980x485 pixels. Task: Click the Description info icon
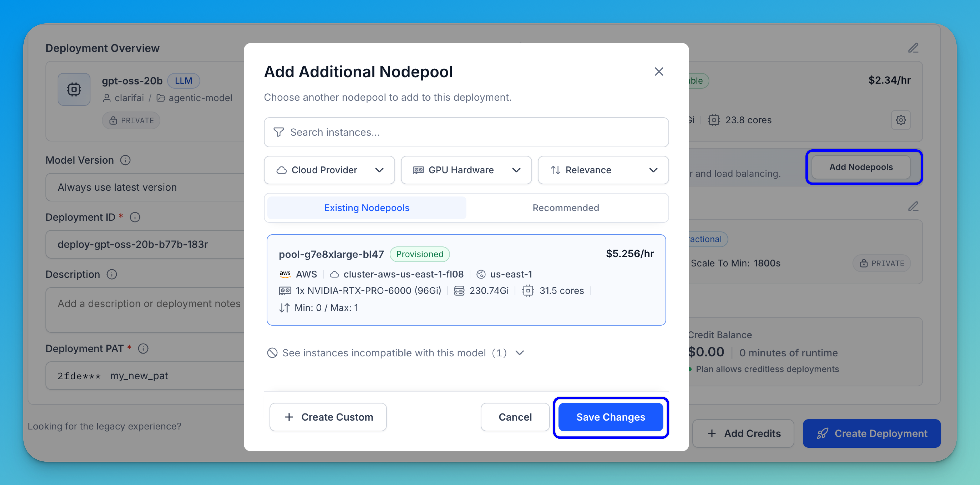(112, 274)
